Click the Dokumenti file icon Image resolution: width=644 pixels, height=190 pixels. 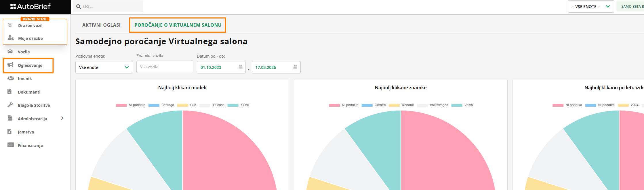pyautogui.click(x=9, y=92)
